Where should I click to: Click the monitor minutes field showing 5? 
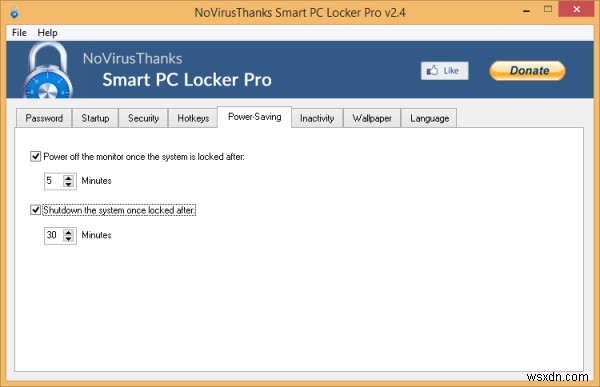click(54, 181)
